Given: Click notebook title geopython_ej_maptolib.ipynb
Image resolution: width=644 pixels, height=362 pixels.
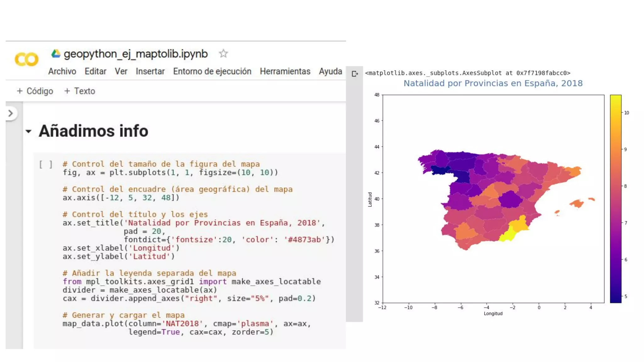Looking at the screenshot, I should click(x=136, y=54).
